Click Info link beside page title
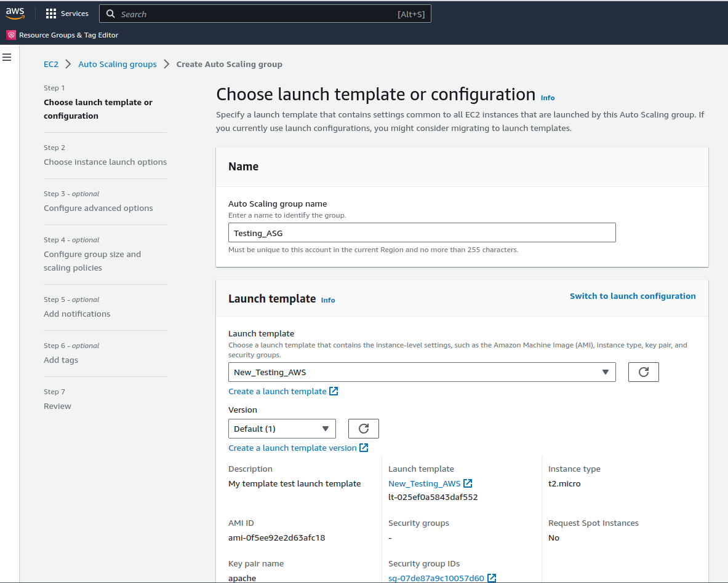Viewport: 728px width, 583px height. tap(548, 98)
